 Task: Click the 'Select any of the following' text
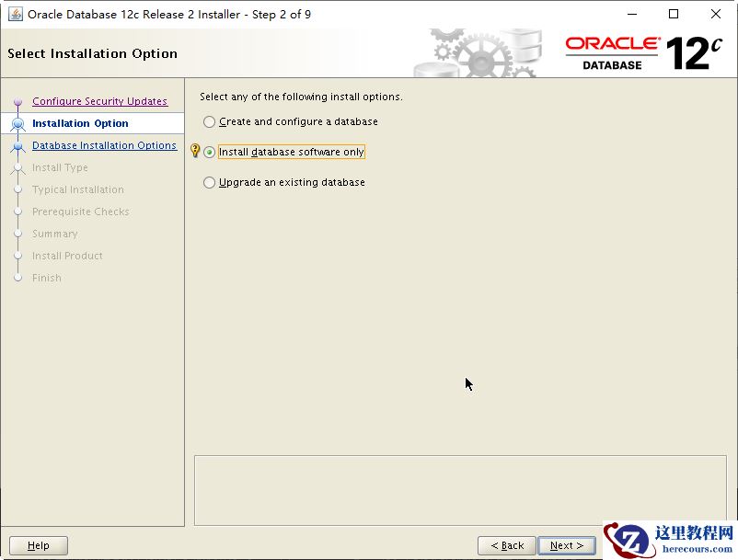[x=301, y=97]
